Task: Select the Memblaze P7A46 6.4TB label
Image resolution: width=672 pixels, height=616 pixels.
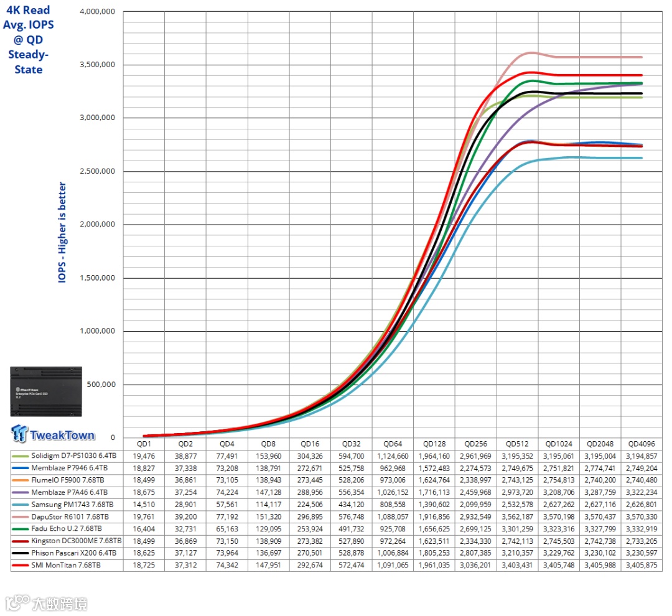Action: pyautogui.click(x=70, y=493)
